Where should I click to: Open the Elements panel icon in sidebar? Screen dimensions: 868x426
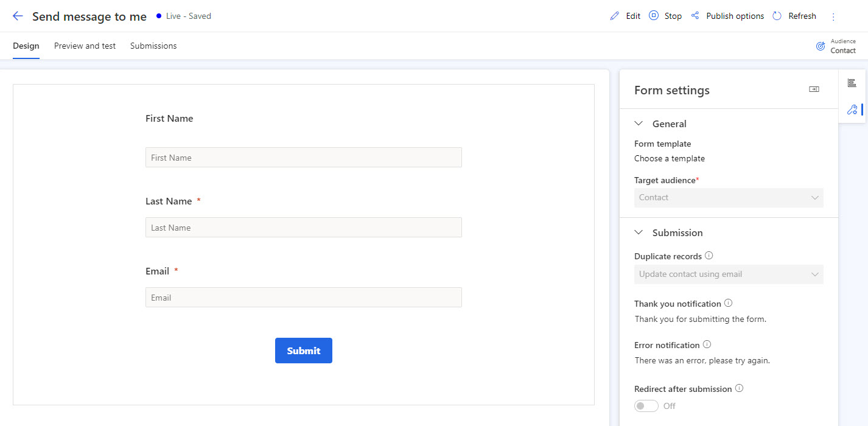(x=852, y=83)
